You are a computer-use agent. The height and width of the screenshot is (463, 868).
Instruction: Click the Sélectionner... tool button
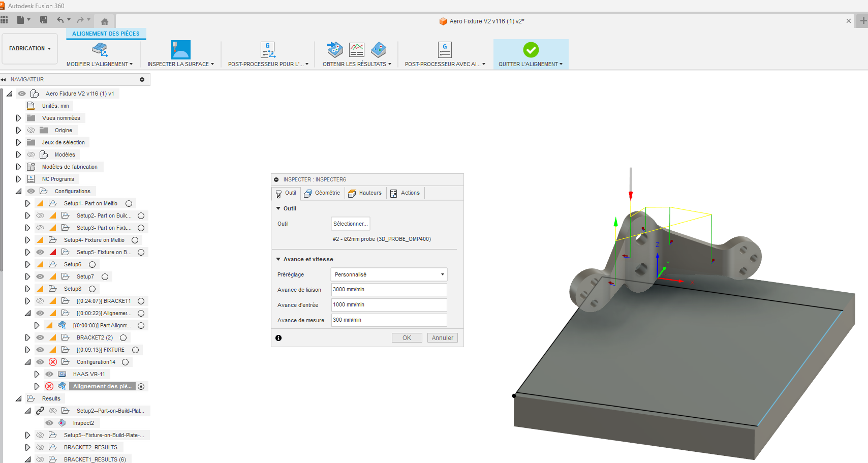350,224
